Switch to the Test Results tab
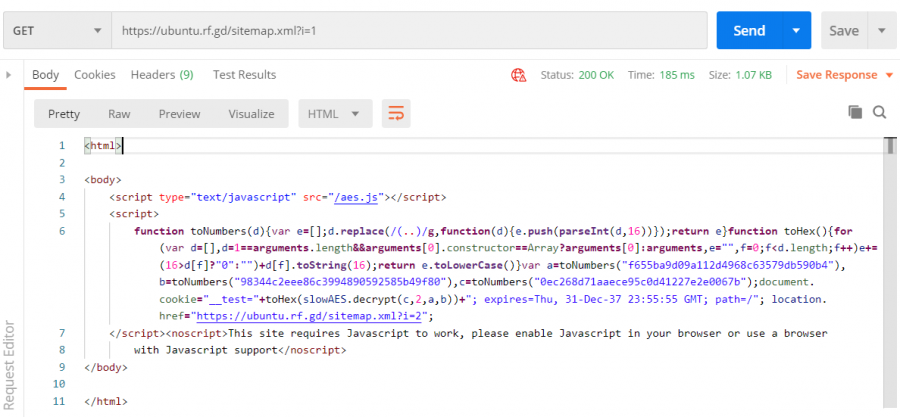Image resolution: width=900 pixels, height=417 pixels. click(x=244, y=75)
